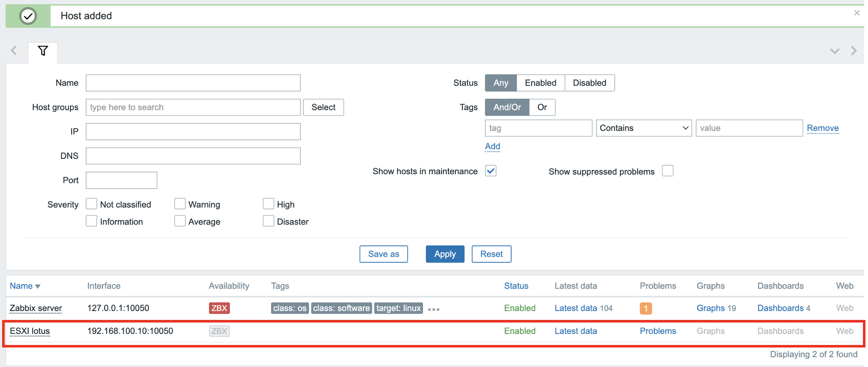The height and width of the screenshot is (367, 868).
Task: Uncheck Show hosts in maintenance
Action: point(491,171)
